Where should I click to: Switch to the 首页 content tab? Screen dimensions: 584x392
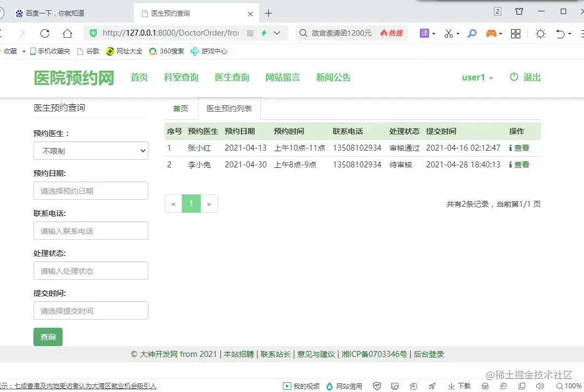point(181,109)
